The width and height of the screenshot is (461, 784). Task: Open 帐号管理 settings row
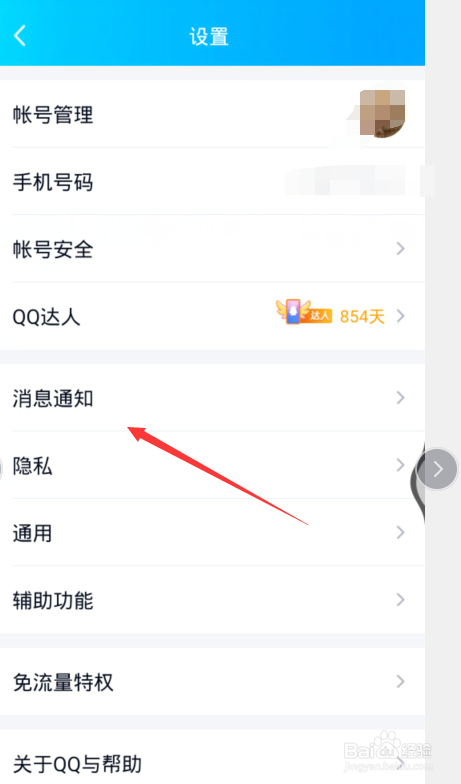pos(212,114)
